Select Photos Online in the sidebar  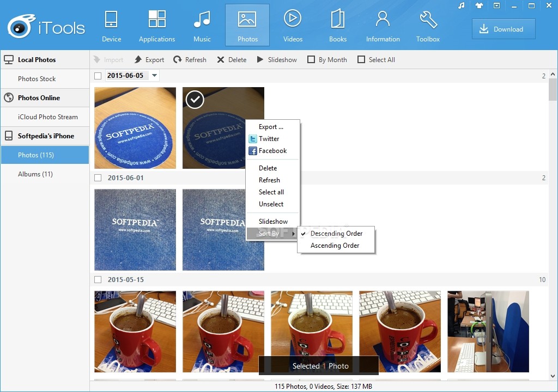point(45,98)
